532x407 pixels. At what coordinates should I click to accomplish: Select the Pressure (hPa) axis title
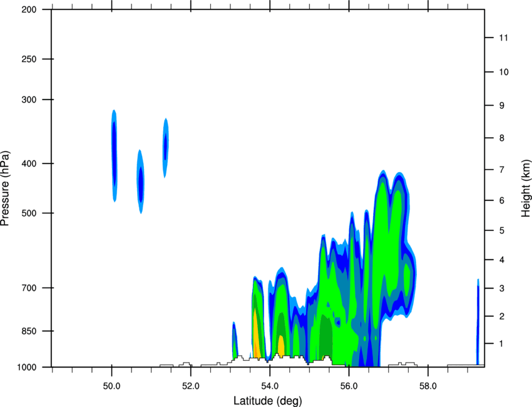[x=5, y=188]
